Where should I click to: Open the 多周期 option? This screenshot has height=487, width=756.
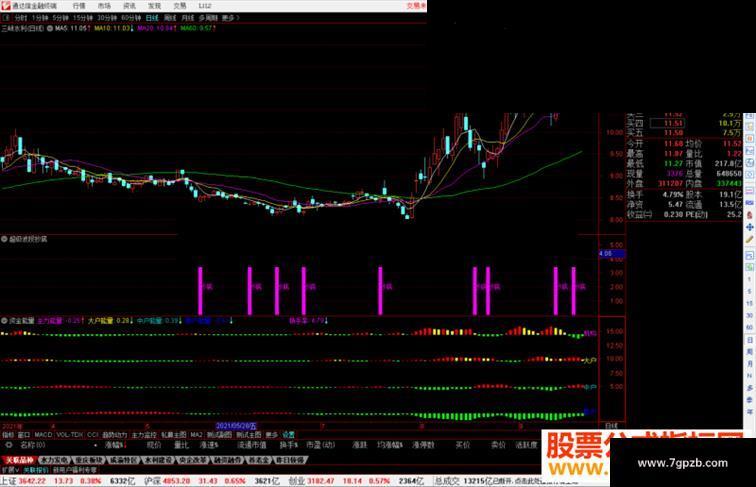tap(208, 18)
